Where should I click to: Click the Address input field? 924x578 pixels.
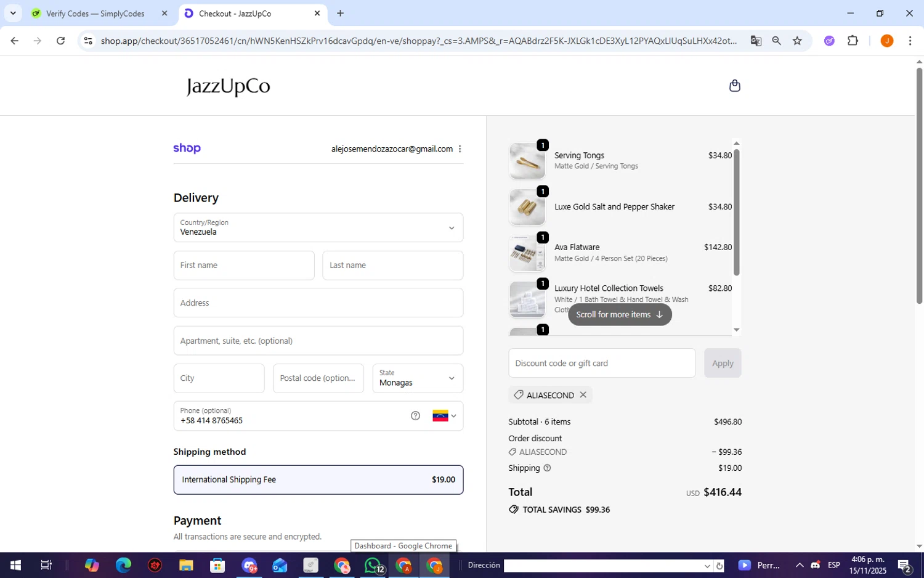318,303
